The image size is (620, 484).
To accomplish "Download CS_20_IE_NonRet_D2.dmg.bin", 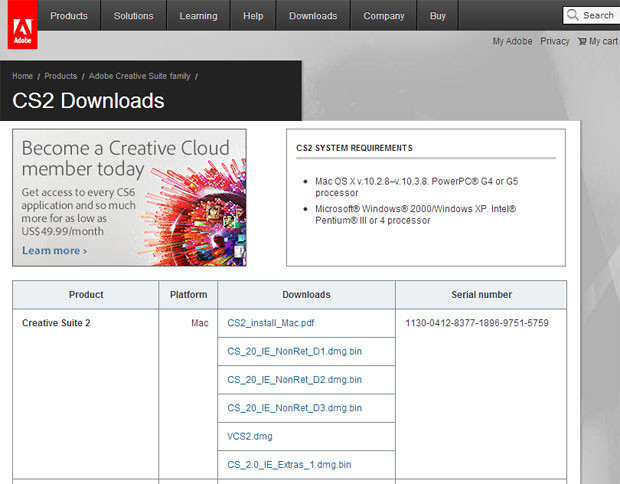I will pyautogui.click(x=294, y=380).
